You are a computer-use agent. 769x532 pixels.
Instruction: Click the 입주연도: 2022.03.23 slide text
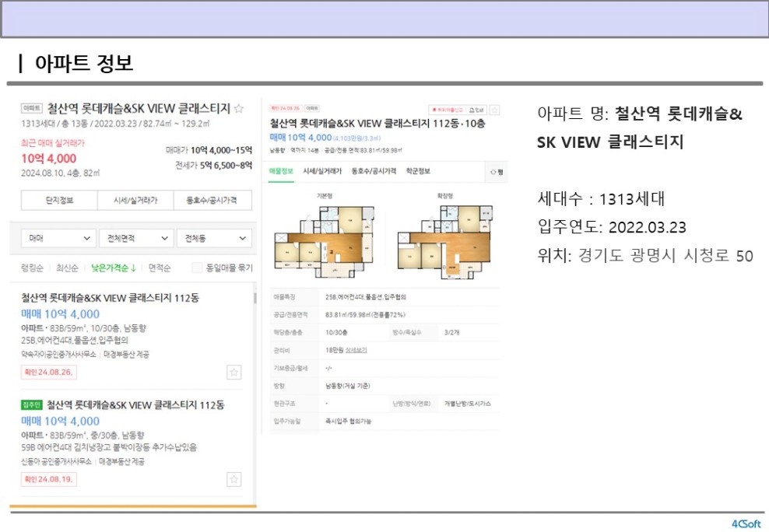click(612, 227)
